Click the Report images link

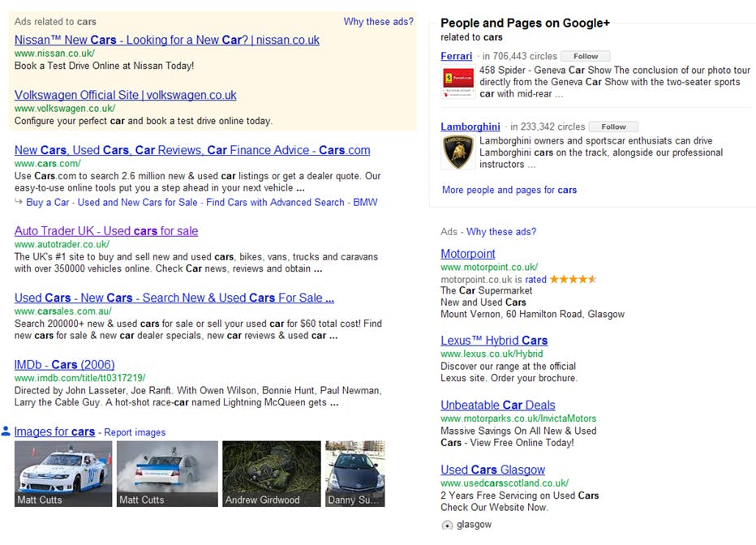pos(135,433)
